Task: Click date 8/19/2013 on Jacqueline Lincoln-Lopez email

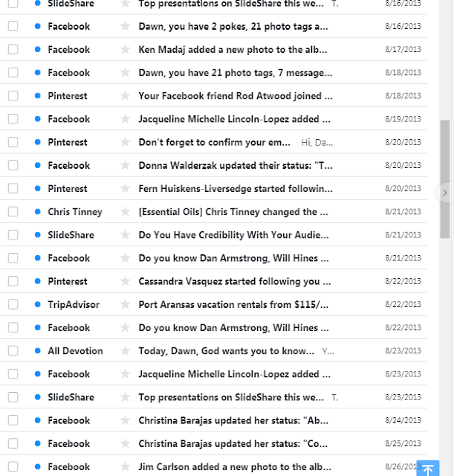Action: point(403,119)
